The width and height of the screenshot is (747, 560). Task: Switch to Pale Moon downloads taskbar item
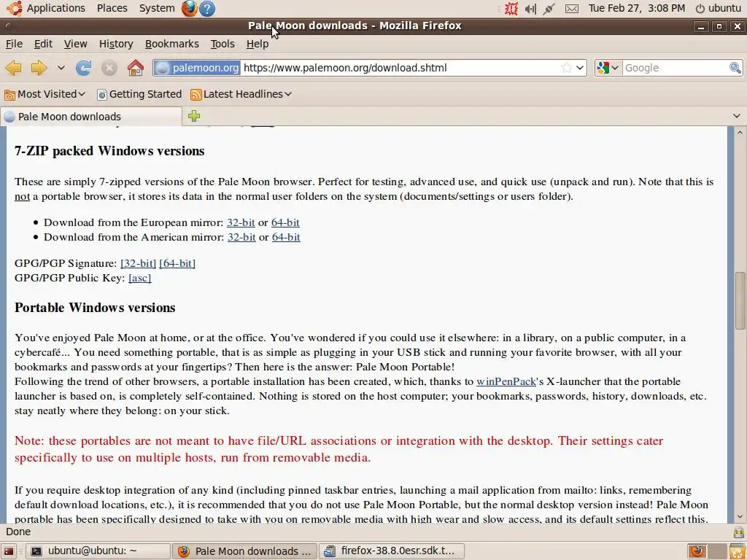[x=244, y=551]
